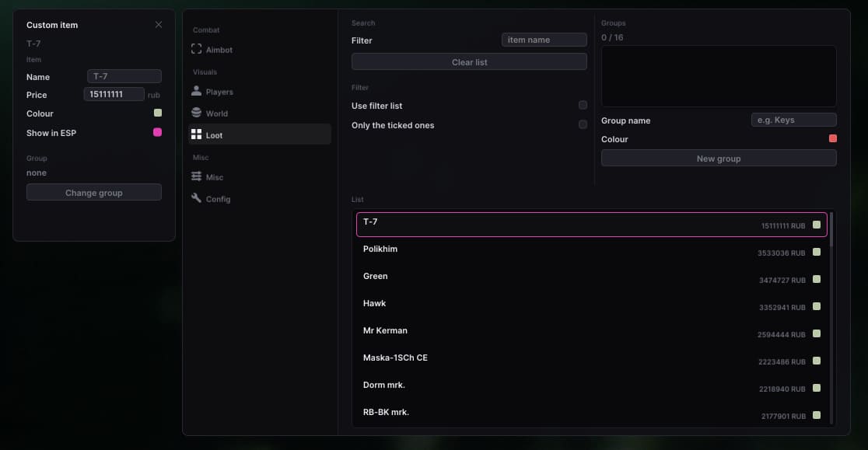The width and height of the screenshot is (868, 450).
Task: Click the loot list scrollbar
Action: point(831,229)
